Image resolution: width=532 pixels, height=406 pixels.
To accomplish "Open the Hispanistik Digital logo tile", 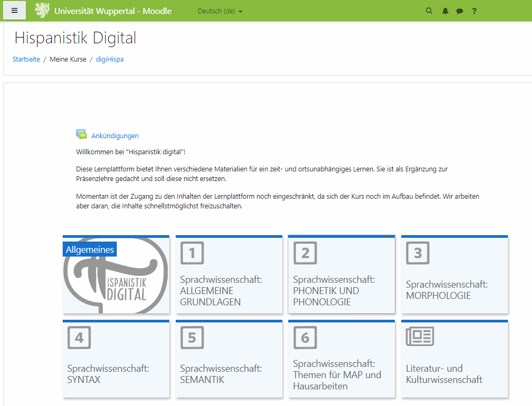I will pyautogui.click(x=116, y=275).
